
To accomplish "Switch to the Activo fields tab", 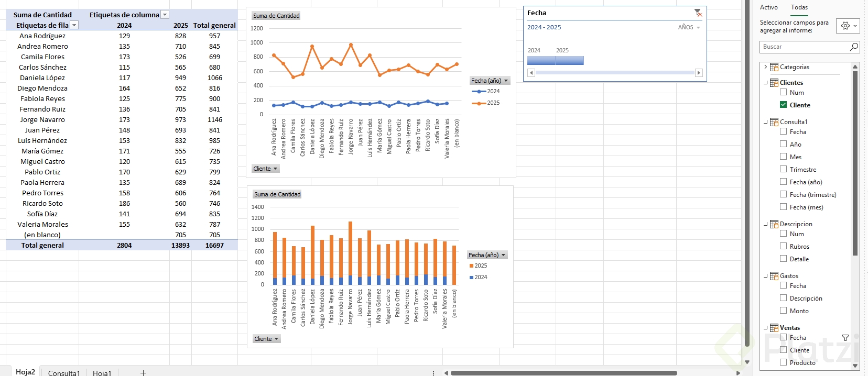I will pos(769,7).
